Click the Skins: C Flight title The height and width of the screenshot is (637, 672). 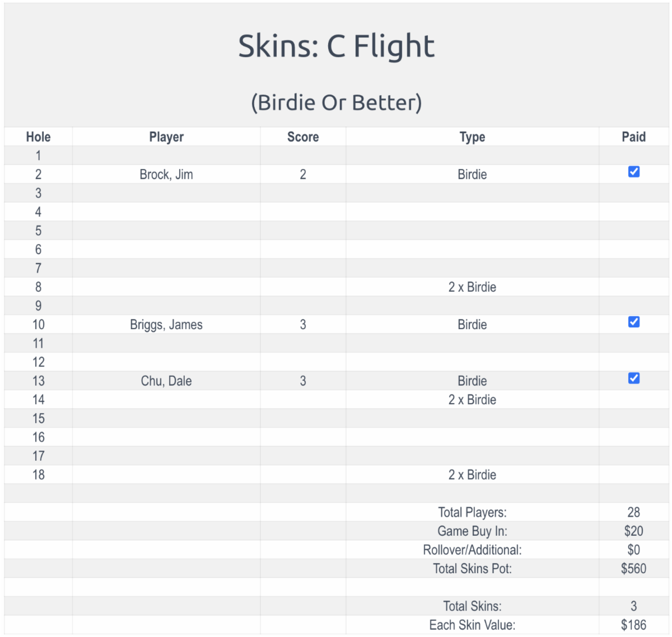[336, 46]
